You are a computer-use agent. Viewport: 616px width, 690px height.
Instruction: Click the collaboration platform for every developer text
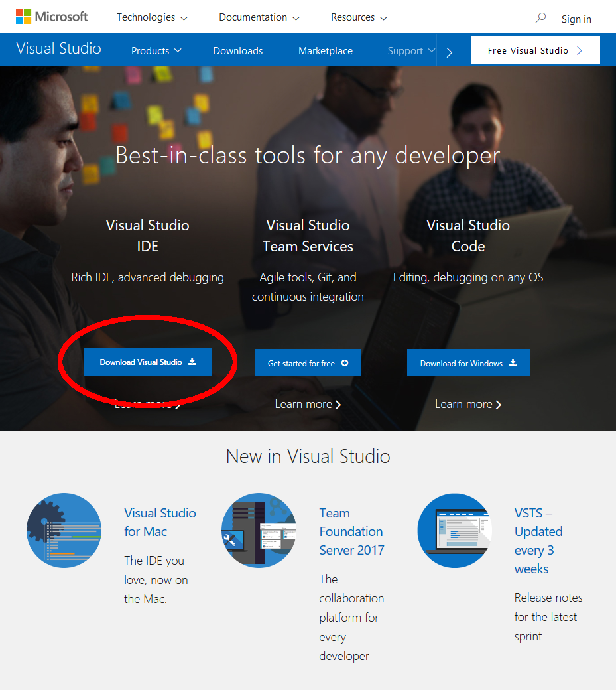(x=351, y=618)
